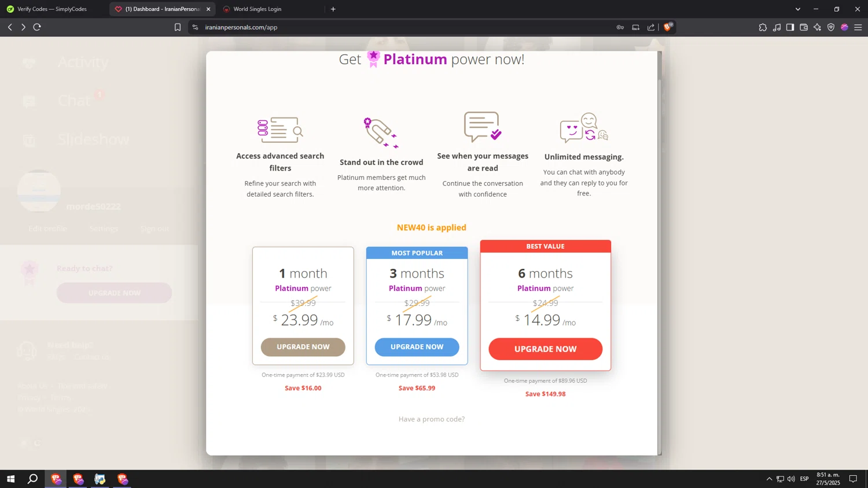Open the network icon in tray

(x=780, y=479)
